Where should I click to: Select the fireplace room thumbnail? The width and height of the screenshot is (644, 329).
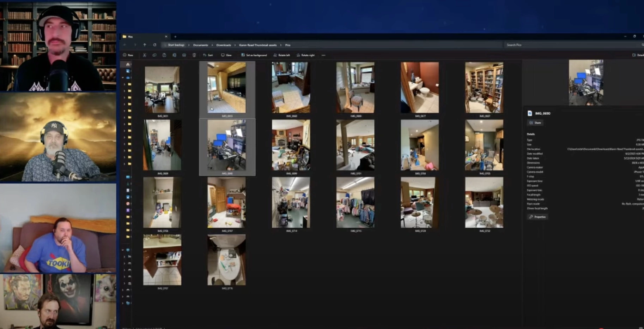click(291, 145)
